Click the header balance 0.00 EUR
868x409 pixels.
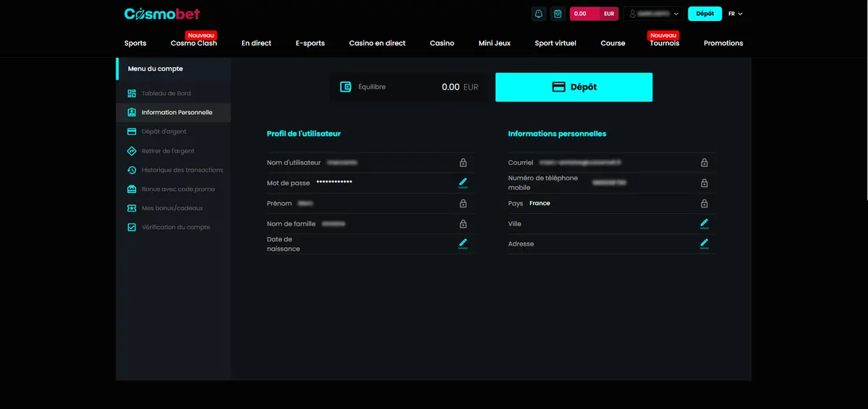pos(595,14)
